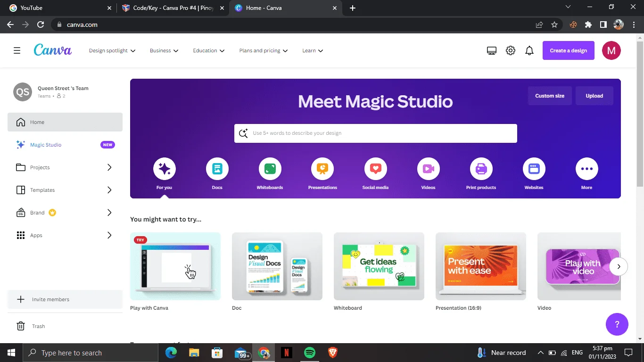Toggle the hamburger menu beside Canva logo
Image resolution: width=644 pixels, height=362 pixels.
tap(17, 50)
